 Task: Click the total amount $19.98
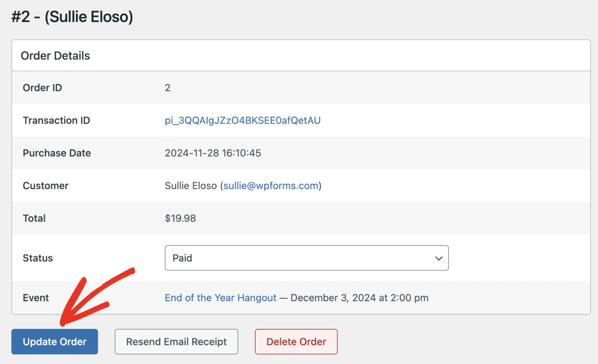[x=180, y=218]
